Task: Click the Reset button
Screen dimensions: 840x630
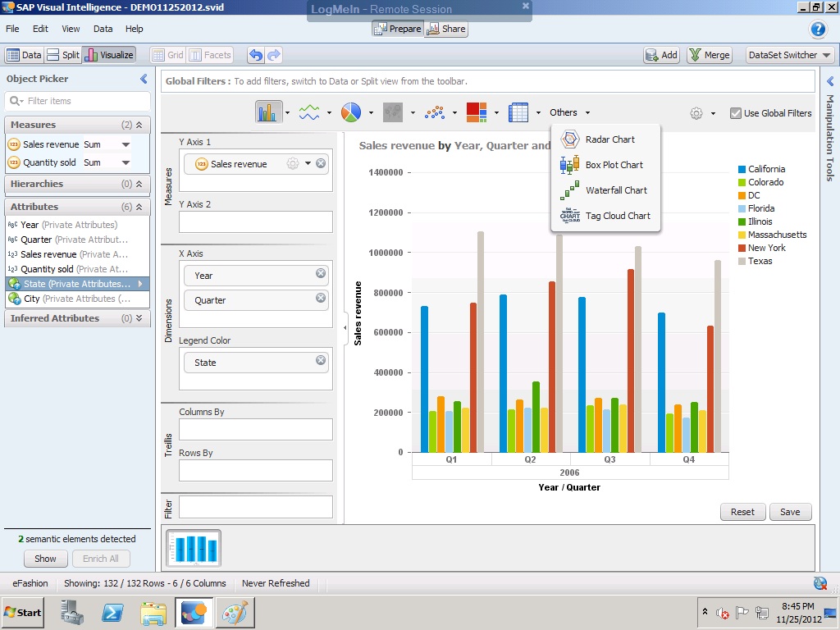Action: coord(742,512)
